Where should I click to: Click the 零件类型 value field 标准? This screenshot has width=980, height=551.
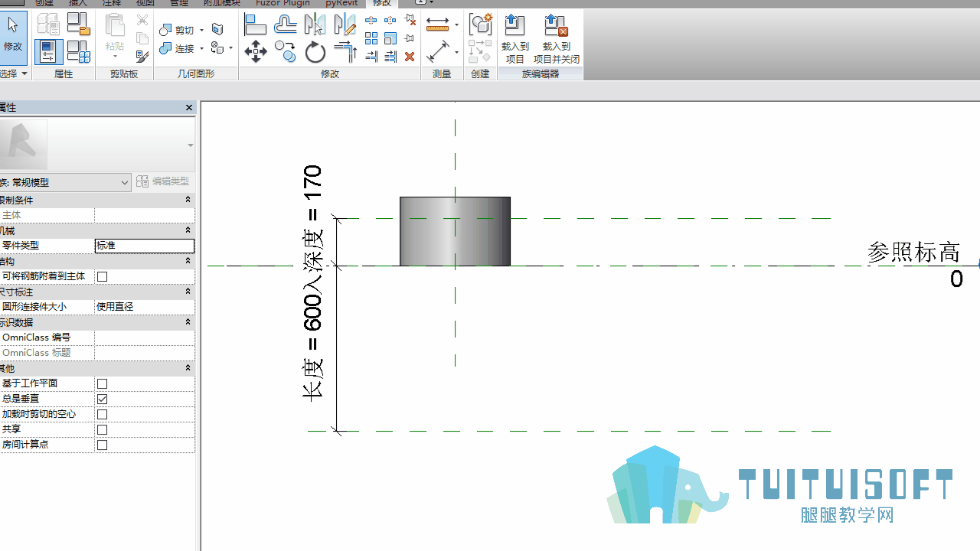[145, 246]
